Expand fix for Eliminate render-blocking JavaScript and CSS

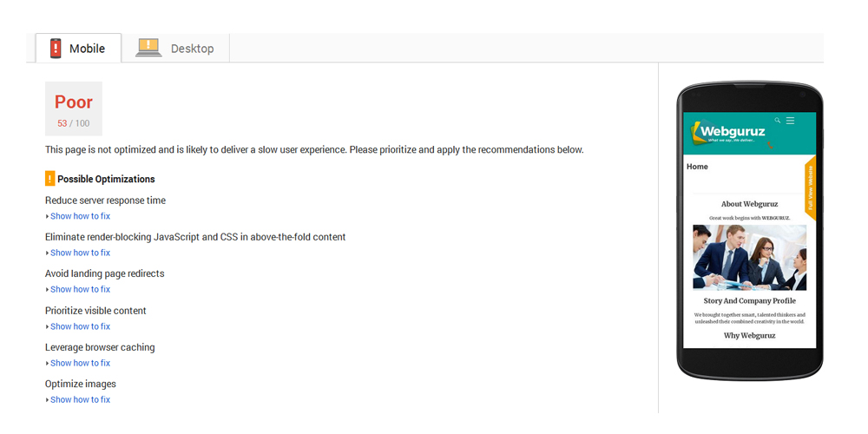coord(80,253)
